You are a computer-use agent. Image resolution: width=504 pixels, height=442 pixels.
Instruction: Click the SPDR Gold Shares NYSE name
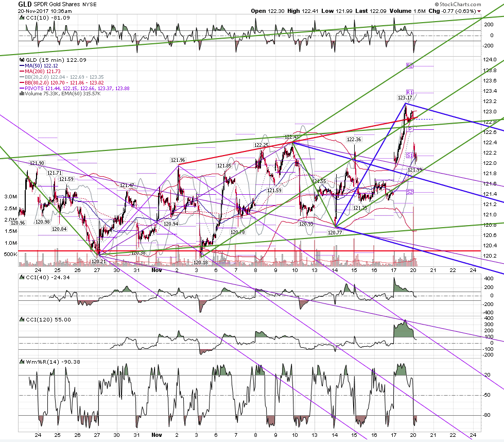pyautogui.click(x=65, y=5)
